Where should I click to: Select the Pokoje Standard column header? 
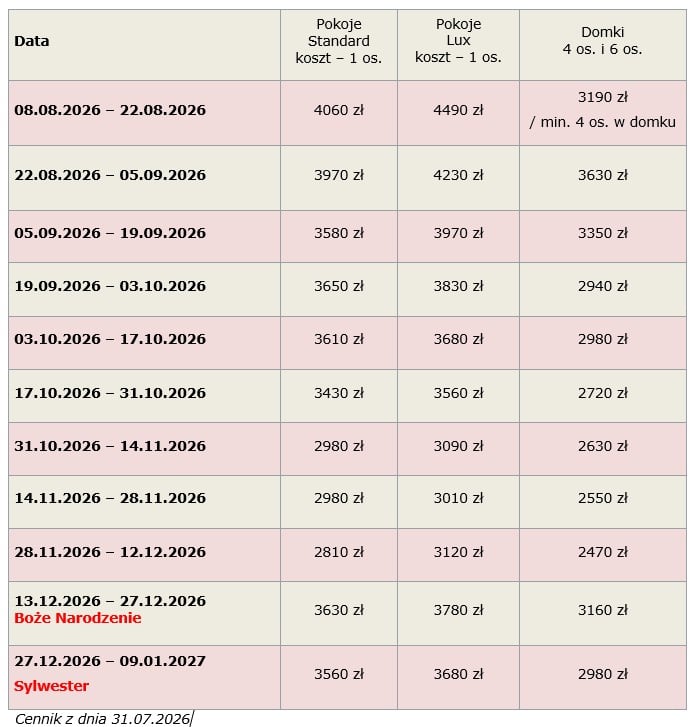(339, 41)
